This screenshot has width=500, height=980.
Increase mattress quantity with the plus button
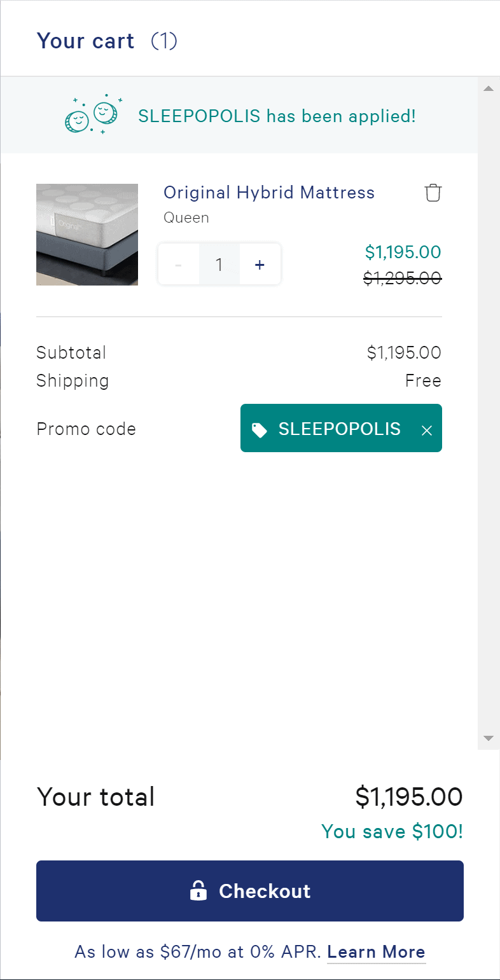260,264
